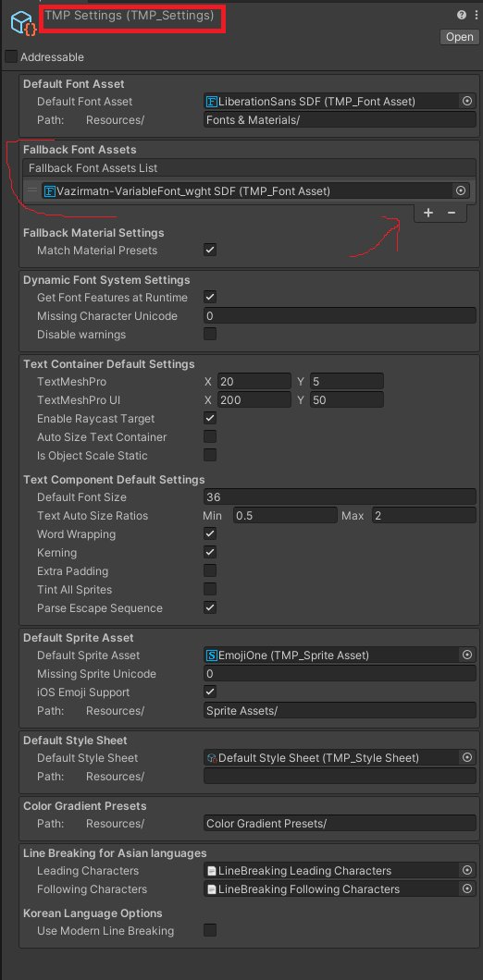Add a fallback font with the plus button
Screen dimensions: 483x980
pos(427,214)
